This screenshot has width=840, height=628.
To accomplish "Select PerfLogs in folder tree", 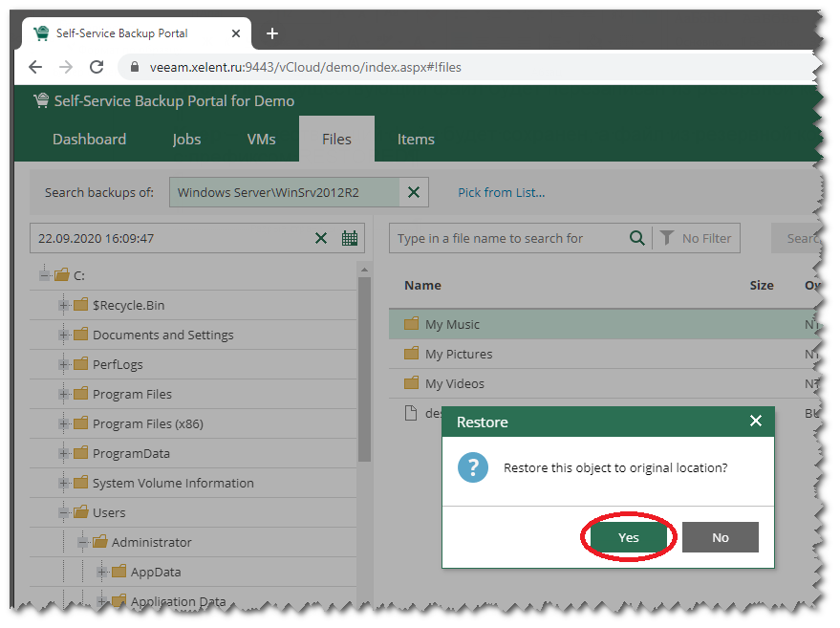I will [118, 364].
